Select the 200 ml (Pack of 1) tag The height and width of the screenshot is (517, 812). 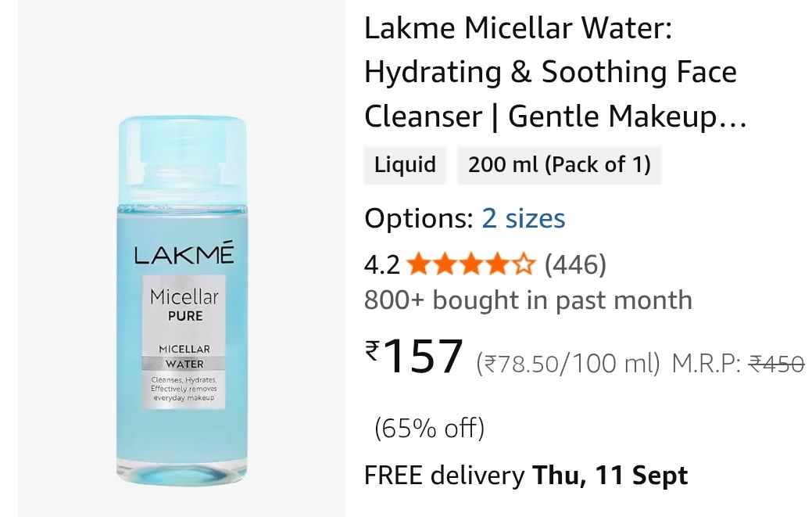click(x=560, y=165)
